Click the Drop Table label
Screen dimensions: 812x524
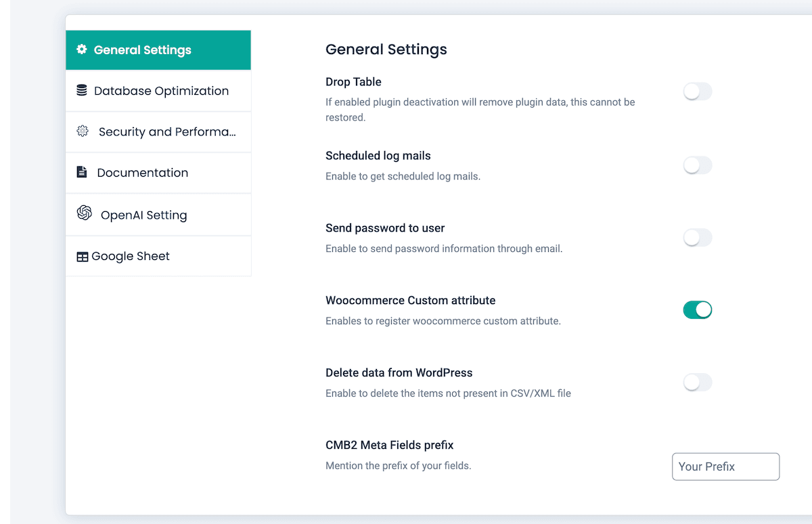(x=353, y=82)
